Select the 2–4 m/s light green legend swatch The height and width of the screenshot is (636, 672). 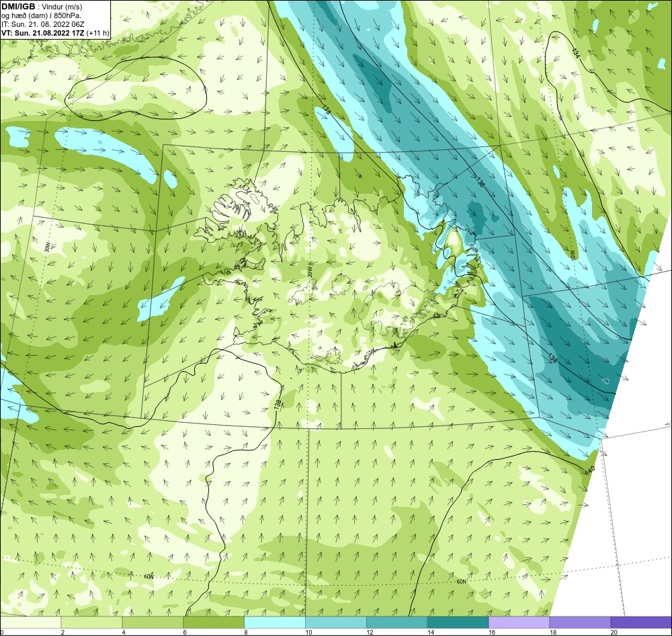click(91, 623)
